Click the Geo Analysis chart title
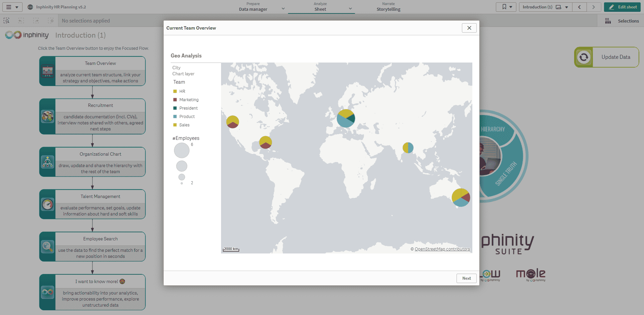Image resolution: width=644 pixels, height=315 pixels. [186, 56]
